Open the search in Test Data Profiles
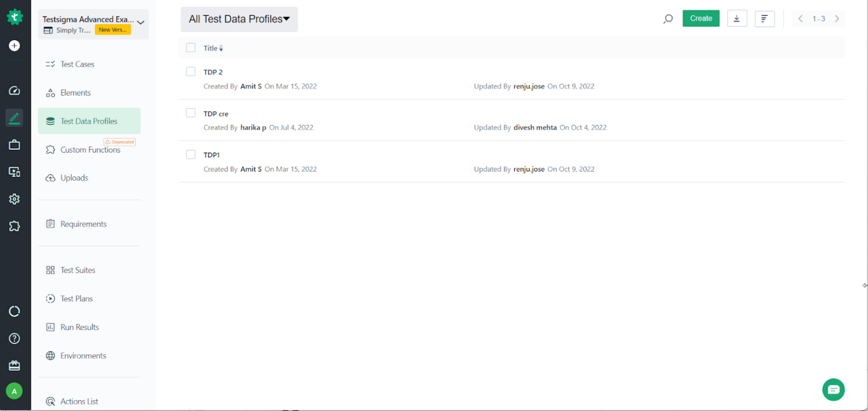Viewport: 868px width, 411px height. 668,18
